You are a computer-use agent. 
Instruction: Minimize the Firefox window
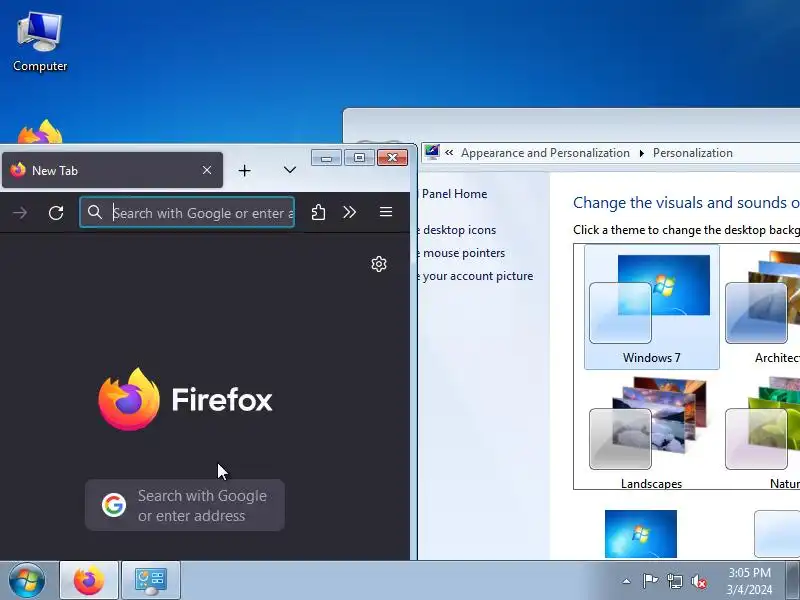[x=327, y=158]
